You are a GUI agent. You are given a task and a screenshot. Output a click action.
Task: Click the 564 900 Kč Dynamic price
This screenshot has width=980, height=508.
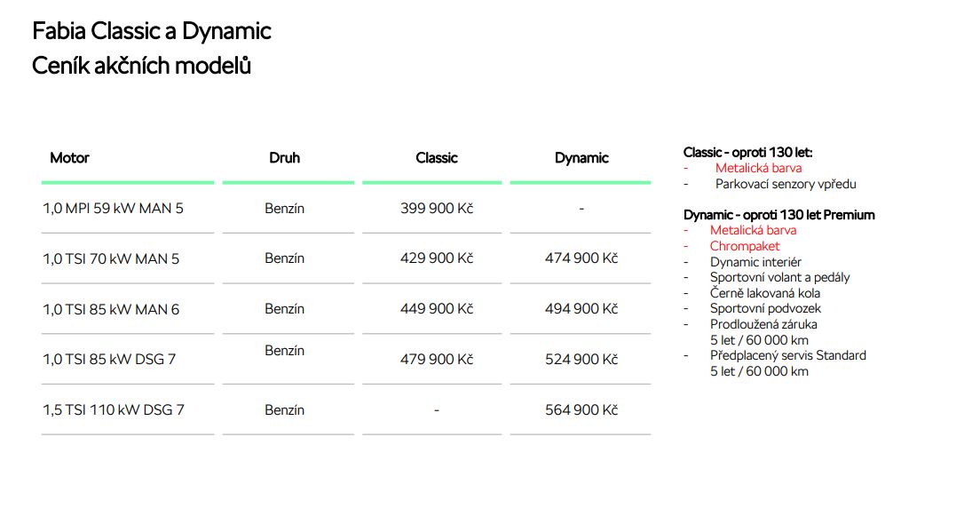581,410
